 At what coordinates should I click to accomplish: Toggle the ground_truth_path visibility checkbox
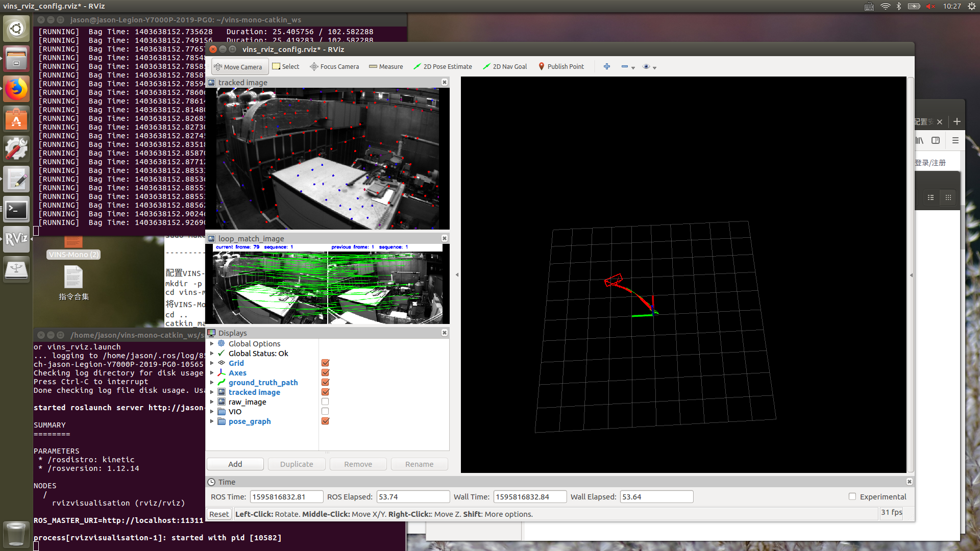[x=325, y=382]
